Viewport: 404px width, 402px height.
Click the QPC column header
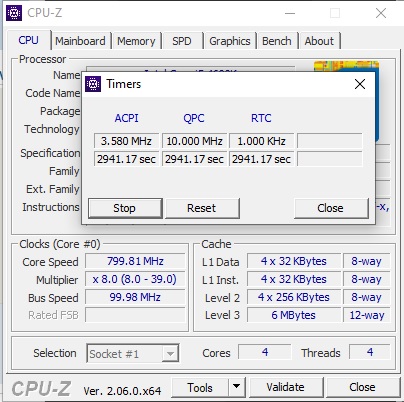[x=194, y=118]
